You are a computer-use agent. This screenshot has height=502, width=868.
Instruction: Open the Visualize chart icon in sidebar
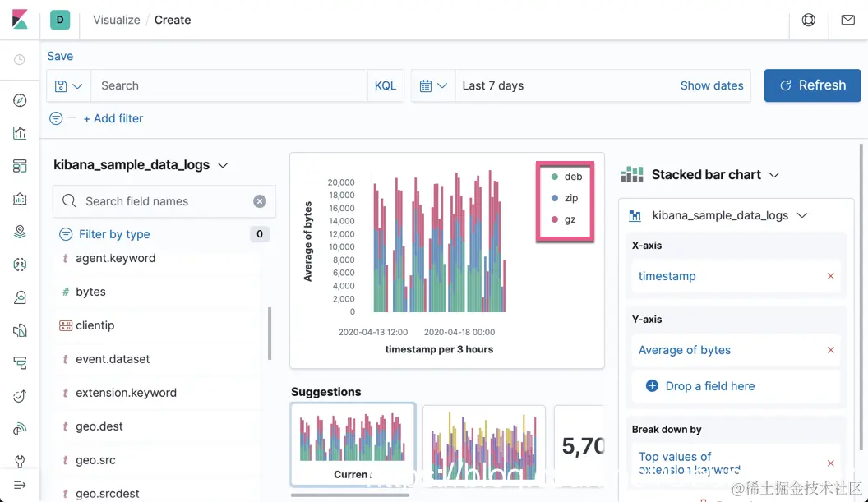coord(20,133)
